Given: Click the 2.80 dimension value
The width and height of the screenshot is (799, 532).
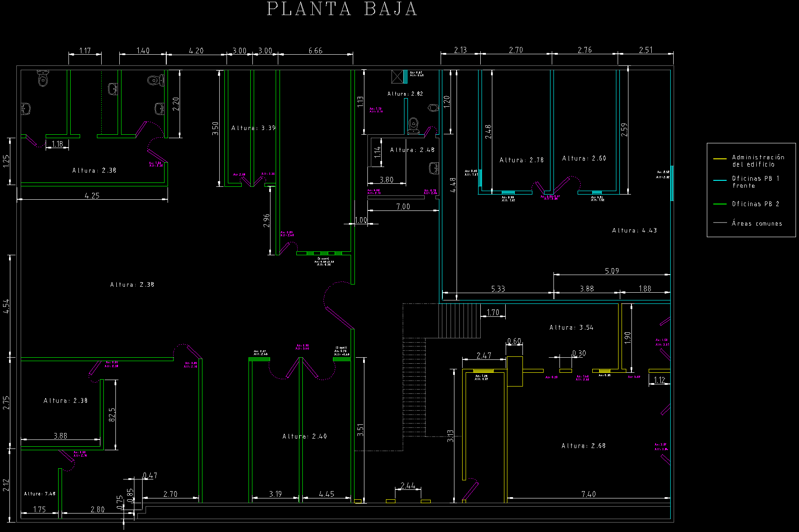Looking at the screenshot, I should tap(97, 509).
